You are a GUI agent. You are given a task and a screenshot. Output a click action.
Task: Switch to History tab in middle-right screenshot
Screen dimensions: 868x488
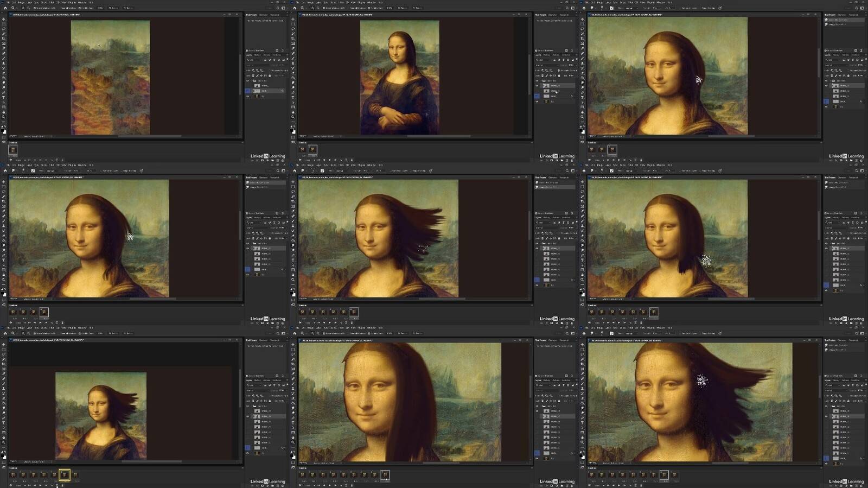click(836, 218)
